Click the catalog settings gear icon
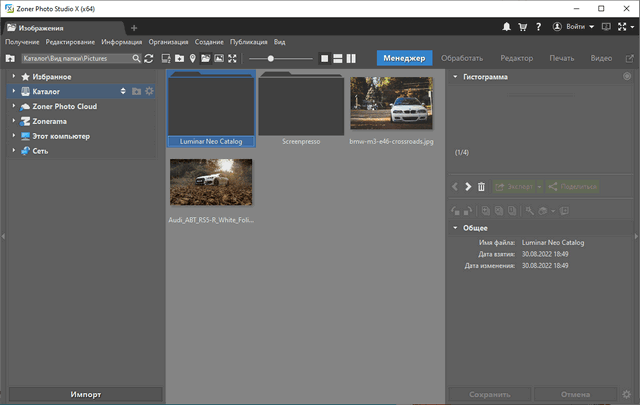The height and width of the screenshot is (405, 640). pos(150,91)
